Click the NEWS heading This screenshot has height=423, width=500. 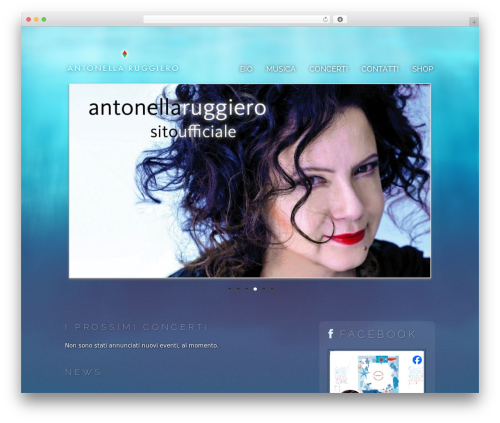(83, 372)
